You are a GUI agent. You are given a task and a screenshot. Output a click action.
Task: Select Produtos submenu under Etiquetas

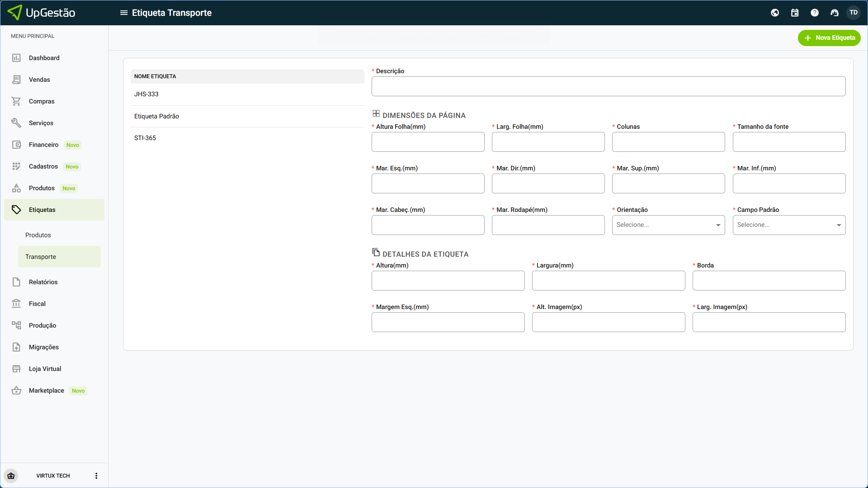pyautogui.click(x=38, y=235)
